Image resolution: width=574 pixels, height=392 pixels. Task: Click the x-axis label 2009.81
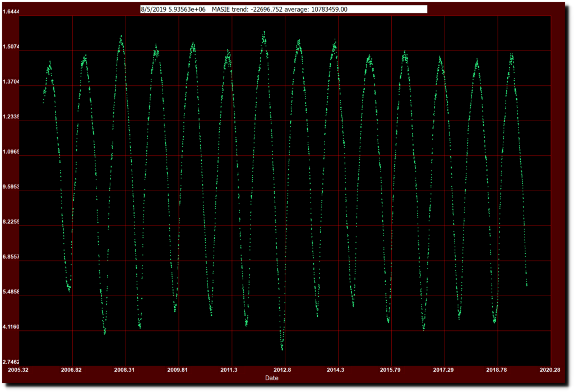178,370
